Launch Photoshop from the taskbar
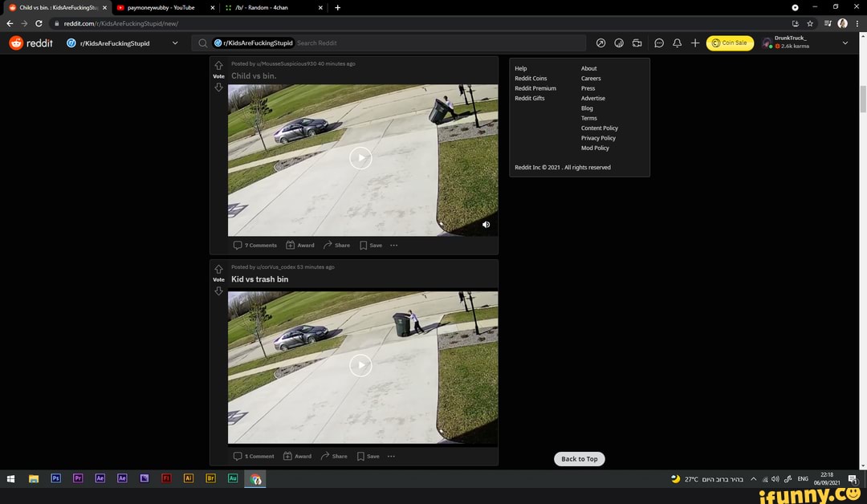This screenshot has height=504, width=867. 55,478
